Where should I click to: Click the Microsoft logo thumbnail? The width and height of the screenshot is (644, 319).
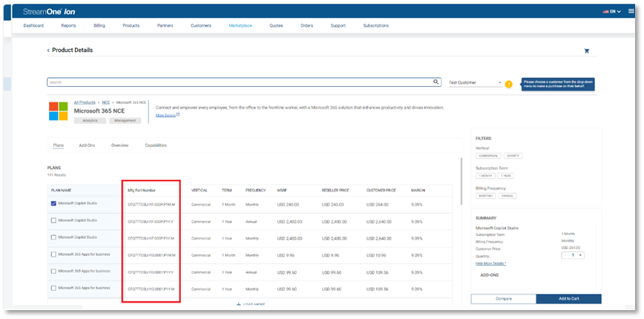coord(59,111)
